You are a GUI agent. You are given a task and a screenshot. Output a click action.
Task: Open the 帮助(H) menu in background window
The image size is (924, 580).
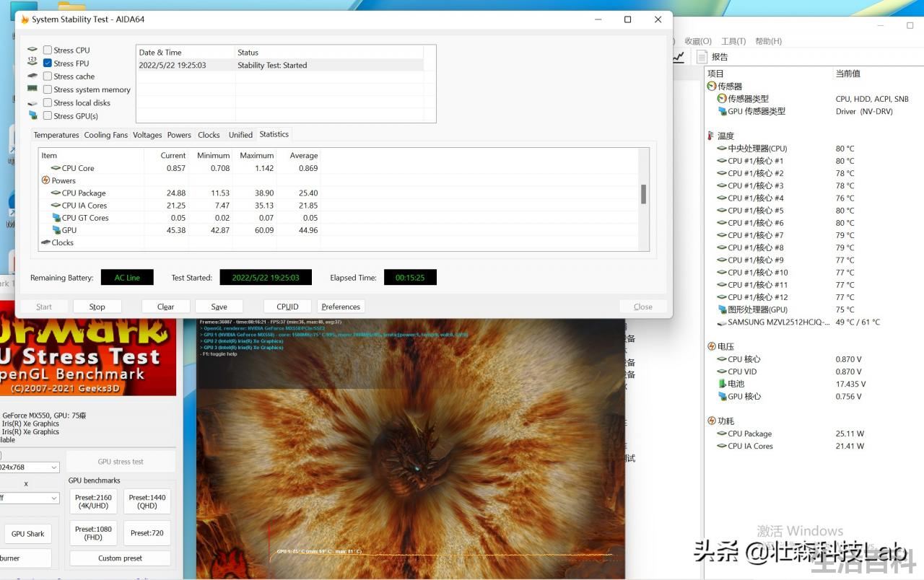[768, 41]
